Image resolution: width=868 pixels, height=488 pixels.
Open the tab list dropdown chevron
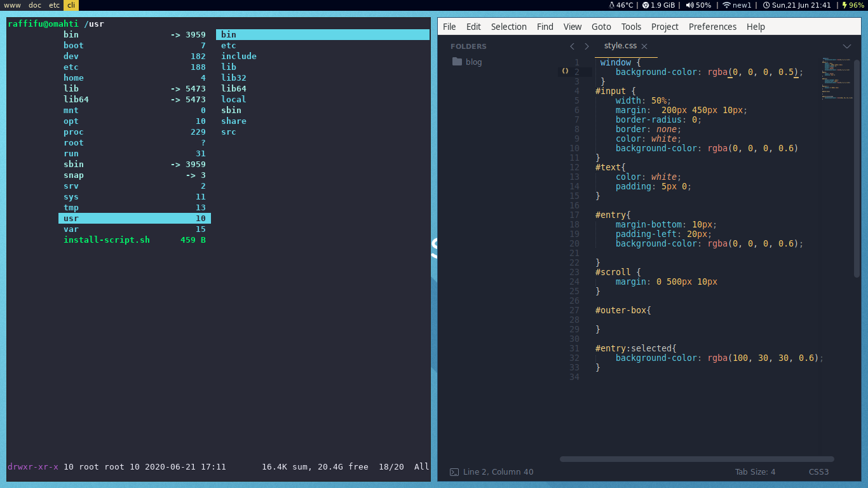[x=846, y=46]
